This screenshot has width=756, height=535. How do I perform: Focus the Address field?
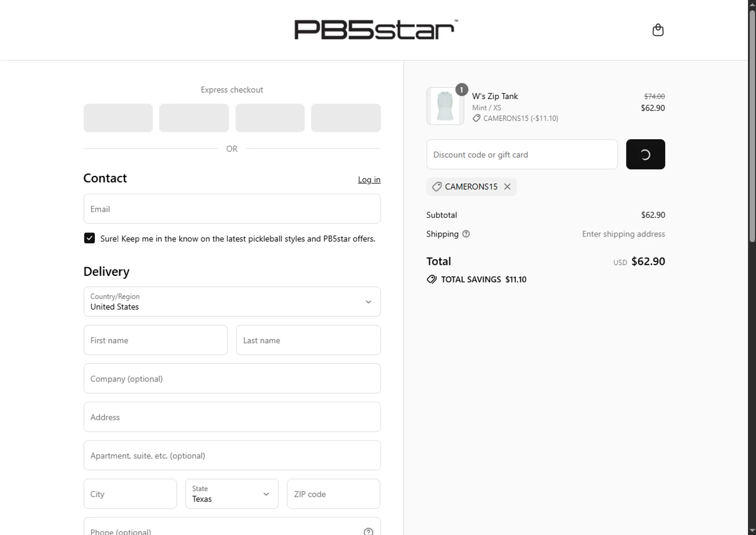point(232,417)
